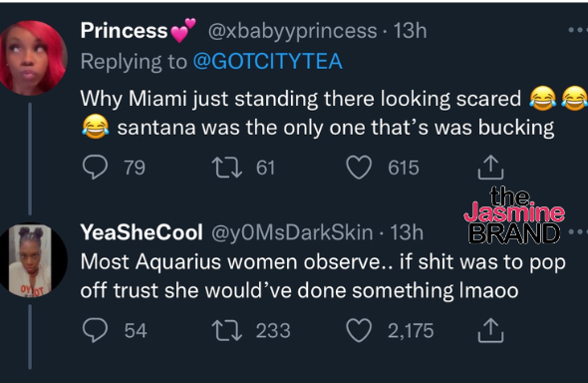This screenshot has width=588, height=383.
Task: Like YeaSheCool's tweet with 2,175 likes
Action: 359,330
